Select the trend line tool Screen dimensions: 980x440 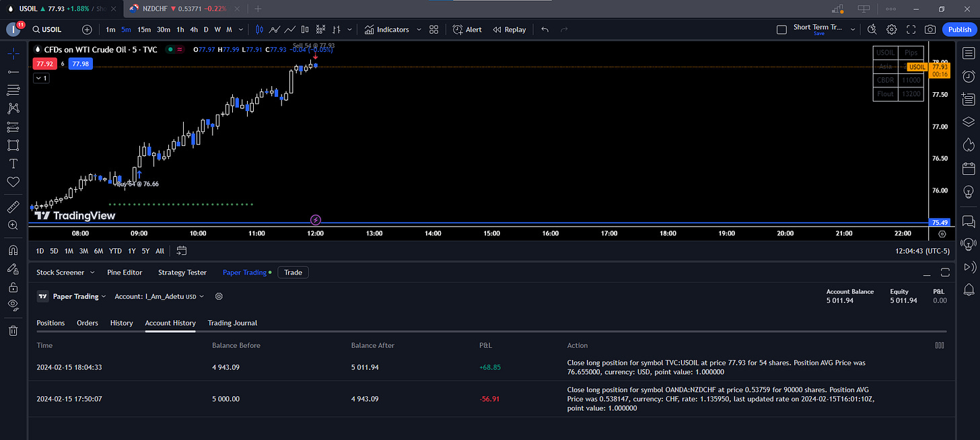(13, 71)
